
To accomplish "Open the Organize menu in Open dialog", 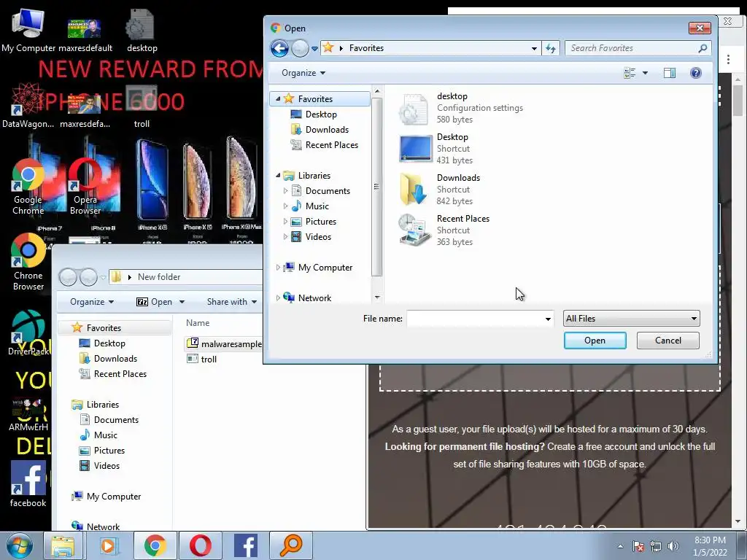I will [x=303, y=73].
